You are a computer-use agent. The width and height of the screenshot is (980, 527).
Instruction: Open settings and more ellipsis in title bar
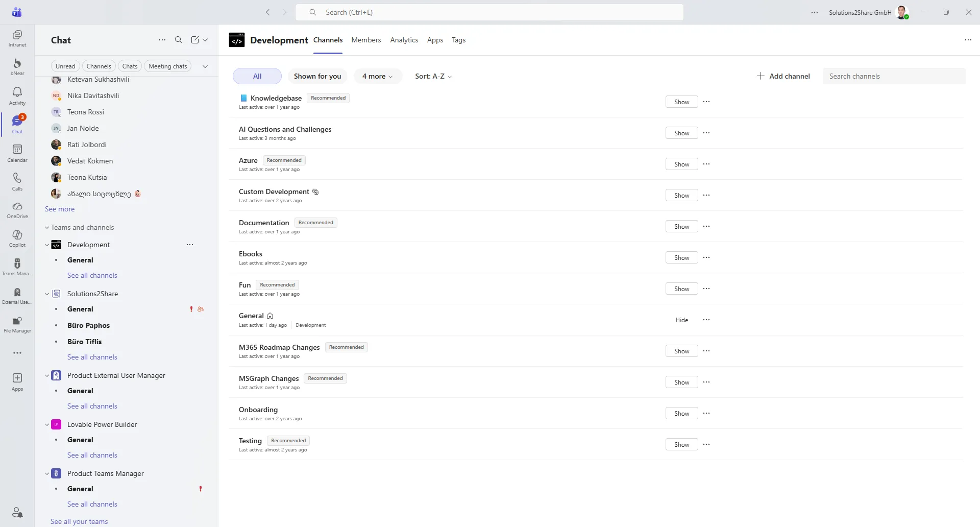click(815, 12)
